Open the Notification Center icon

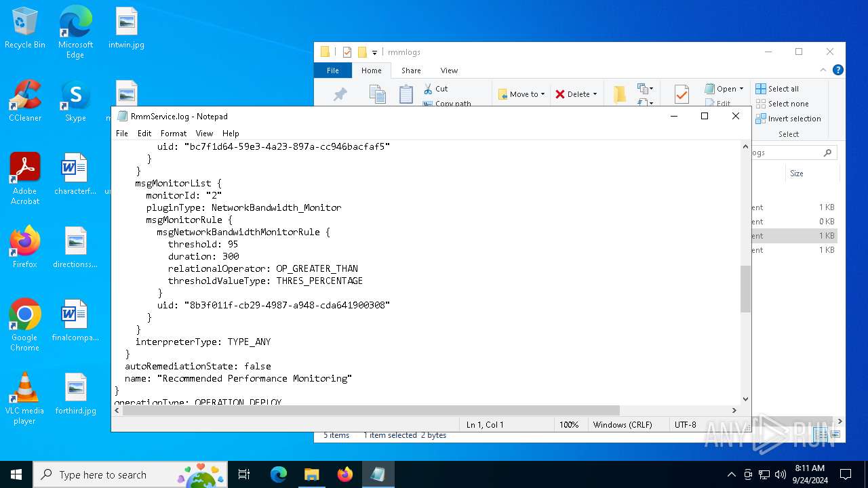coord(846,474)
